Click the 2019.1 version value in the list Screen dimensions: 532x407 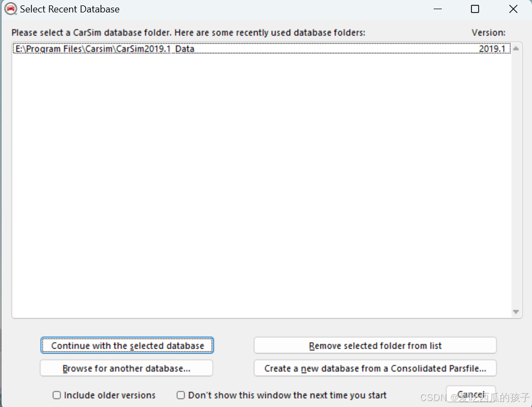tap(492, 49)
